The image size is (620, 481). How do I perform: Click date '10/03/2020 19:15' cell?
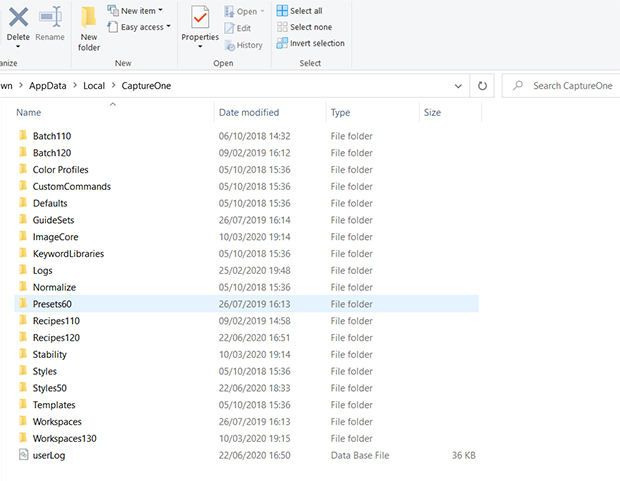255,439
